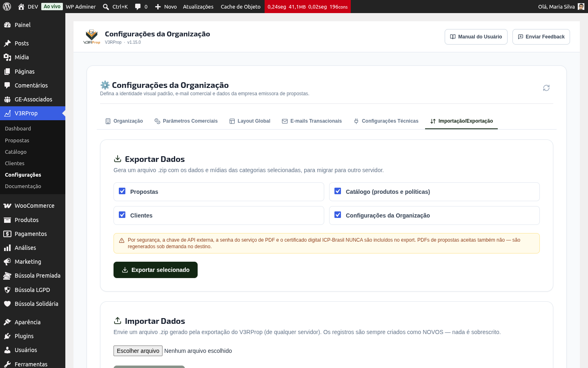Switch to Parâmetros Comerciais tab
Screen dimensions: 588x368
tap(186, 121)
